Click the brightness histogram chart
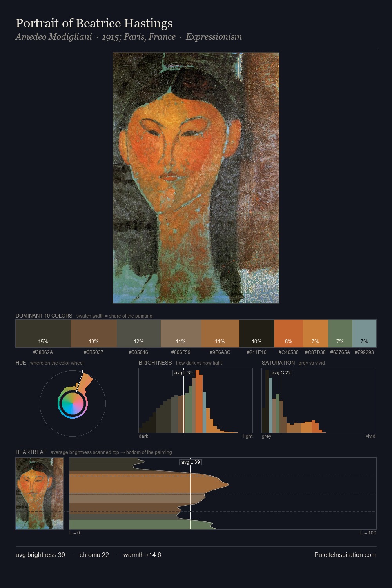This screenshot has width=392, height=588. (x=196, y=401)
